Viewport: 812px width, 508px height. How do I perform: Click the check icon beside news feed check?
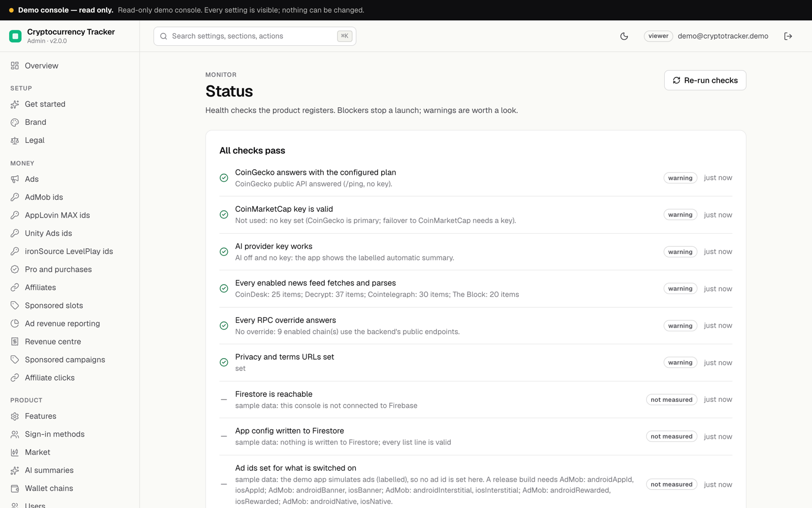pyautogui.click(x=224, y=288)
